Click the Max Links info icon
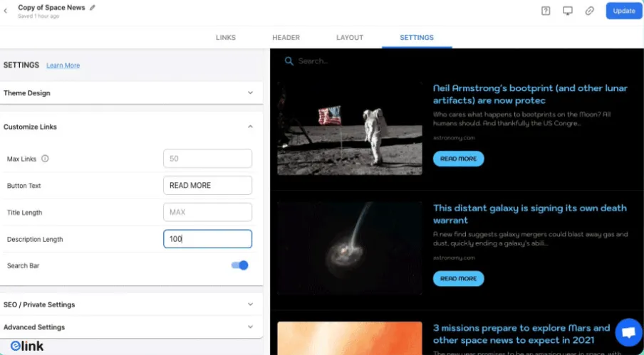644x355 pixels. point(45,158)
